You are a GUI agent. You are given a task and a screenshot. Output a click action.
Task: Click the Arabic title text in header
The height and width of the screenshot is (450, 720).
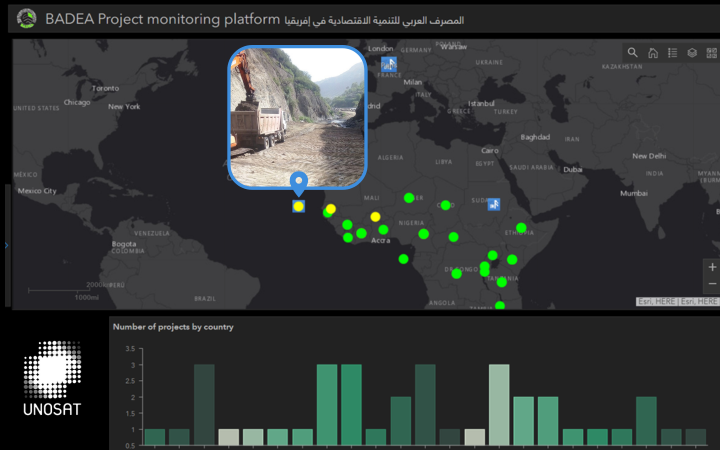click(x=374, y=21)
